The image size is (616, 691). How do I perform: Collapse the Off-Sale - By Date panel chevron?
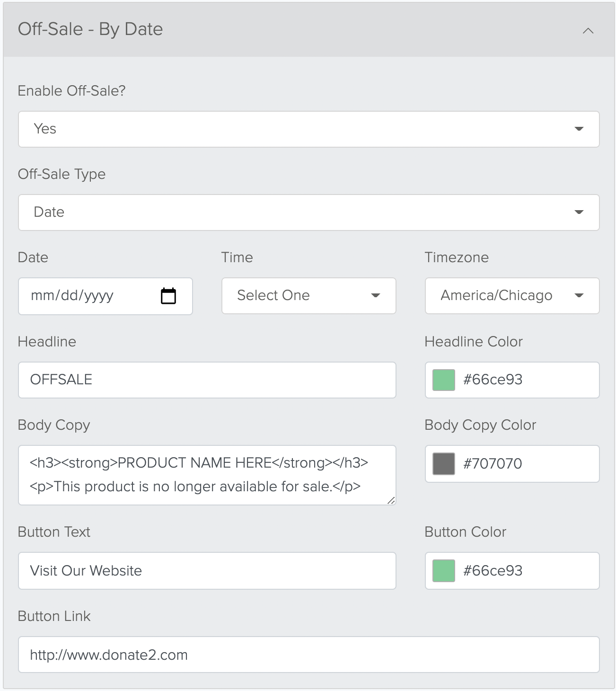(588, 31)
